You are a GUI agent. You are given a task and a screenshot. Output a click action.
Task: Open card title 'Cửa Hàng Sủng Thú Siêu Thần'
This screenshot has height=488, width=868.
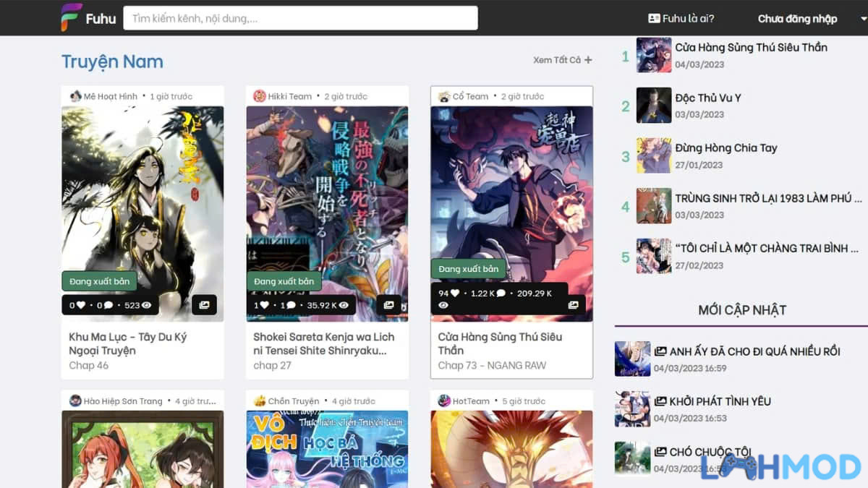[500, 343]
